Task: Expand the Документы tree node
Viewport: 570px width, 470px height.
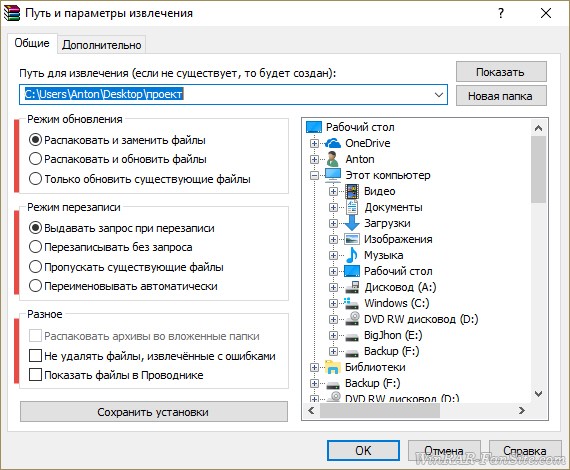Action: point(333,208)
